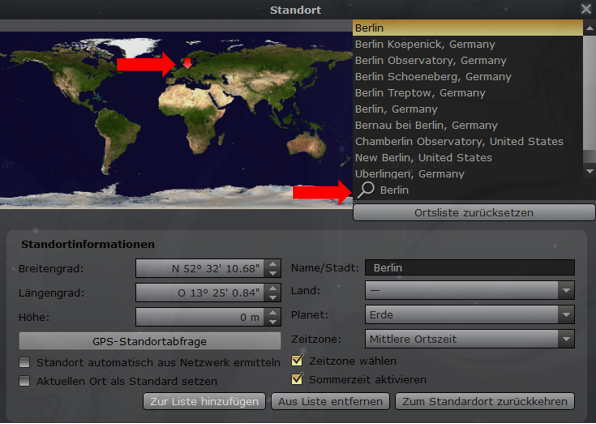The image size is (596, 424).
Task: Click on Australia on the world map
Action: point(307,145)
